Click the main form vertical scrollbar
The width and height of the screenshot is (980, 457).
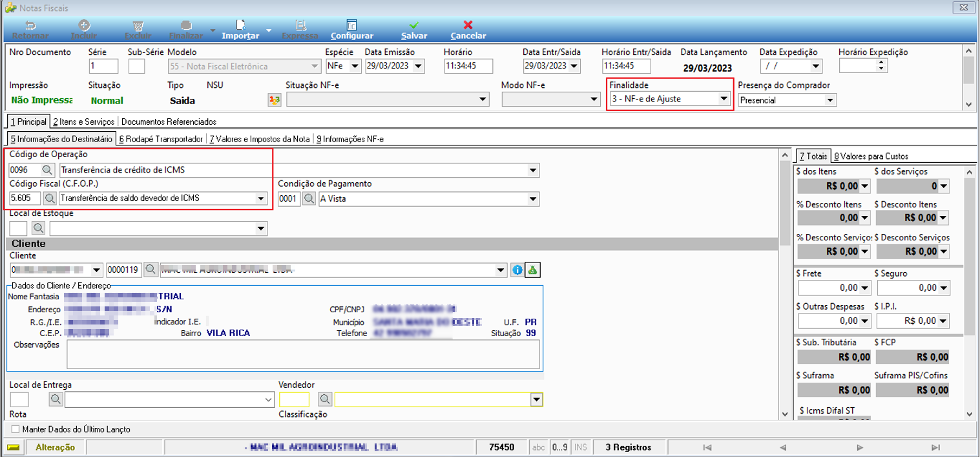[x=785, y=284]
